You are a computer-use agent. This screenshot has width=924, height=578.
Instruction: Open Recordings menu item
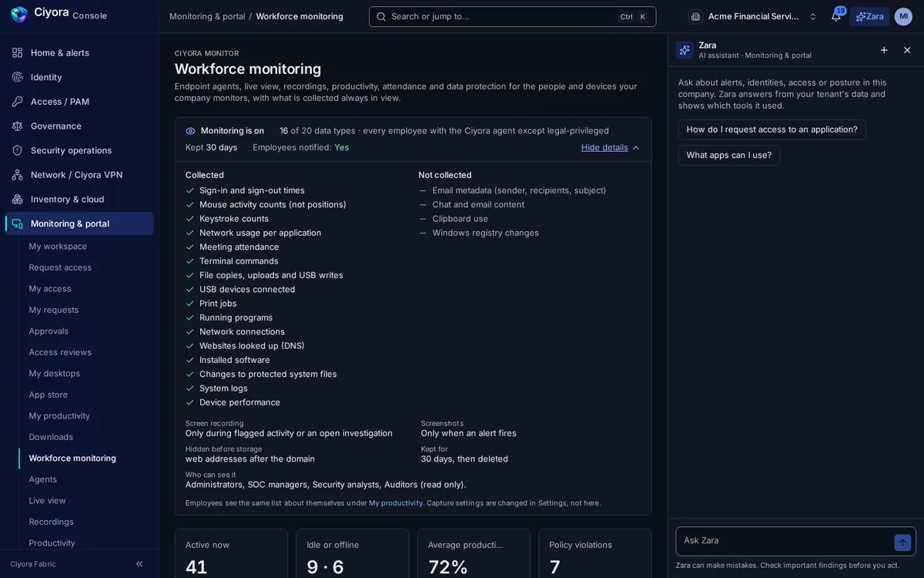point(85,522)
